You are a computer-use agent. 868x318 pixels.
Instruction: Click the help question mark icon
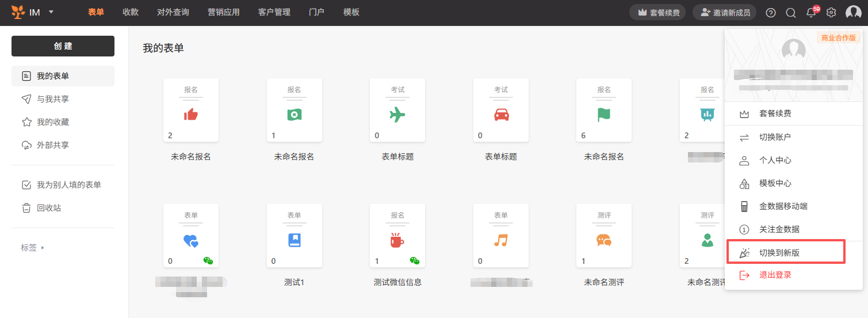click(x=771, y=13)
